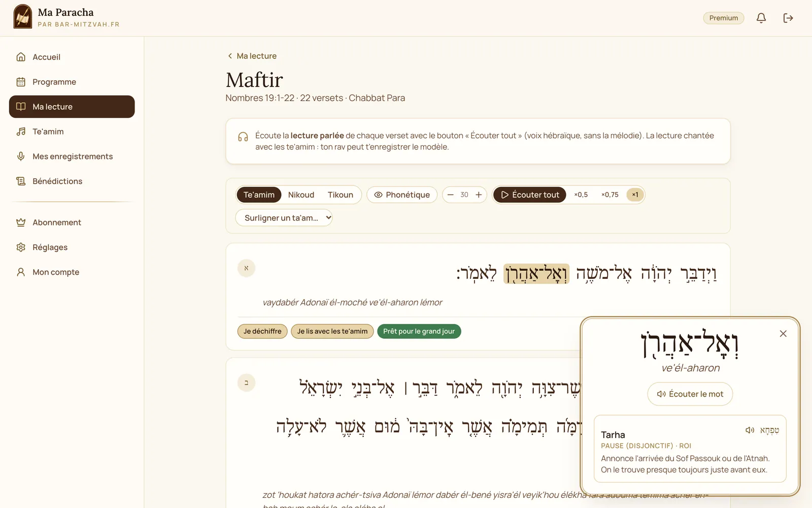Click the Abonnement crown icon
This screenshot has height=508, width=812.
click(x=21, y=223)
